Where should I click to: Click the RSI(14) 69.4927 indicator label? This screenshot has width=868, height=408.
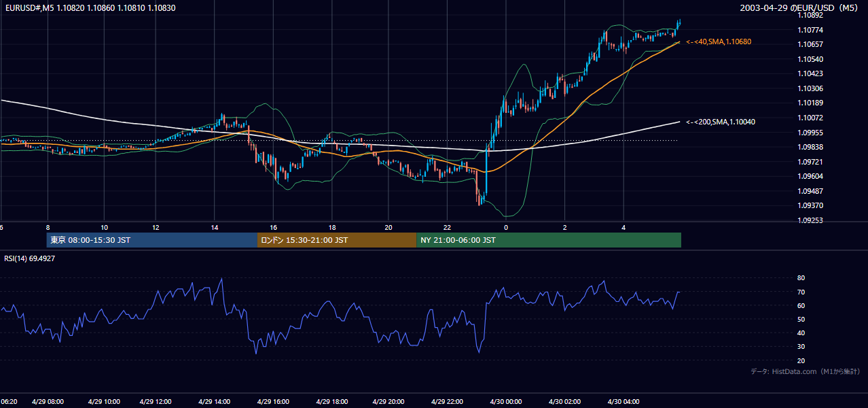click(x=30, y=258)
